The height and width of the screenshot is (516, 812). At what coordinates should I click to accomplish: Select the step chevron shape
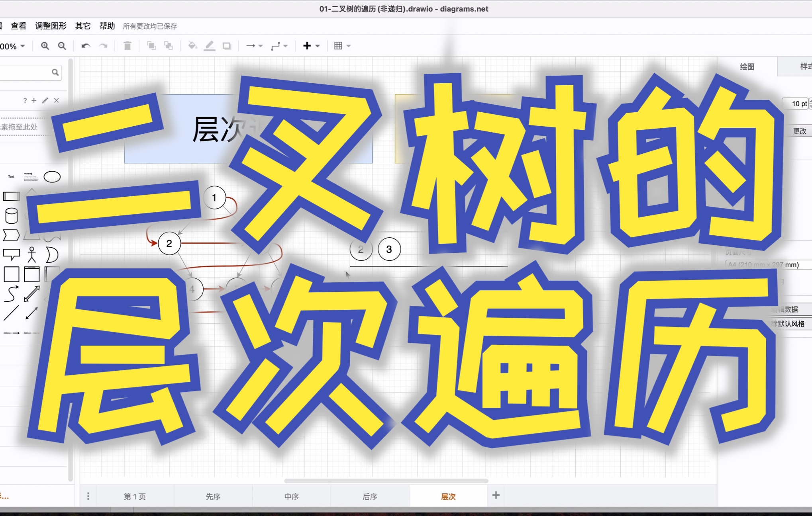click(11, 235)
